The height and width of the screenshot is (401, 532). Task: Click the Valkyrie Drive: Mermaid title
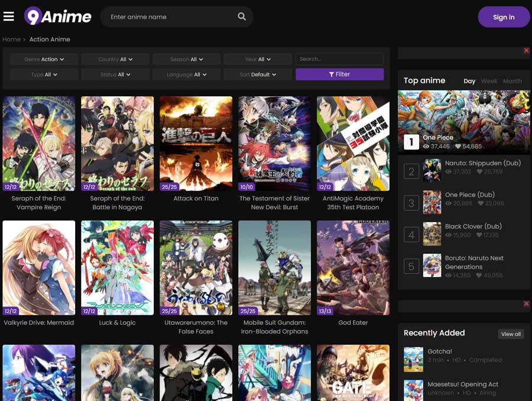tap(38, 322)
